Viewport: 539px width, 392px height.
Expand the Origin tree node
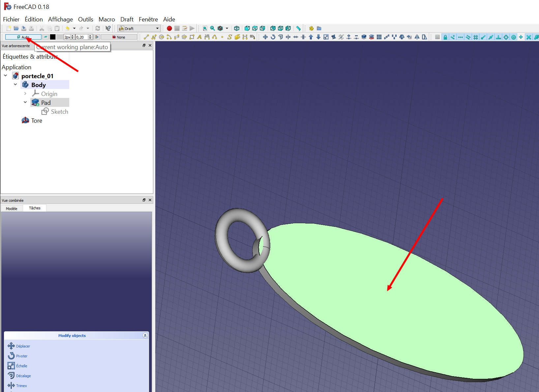25,94
